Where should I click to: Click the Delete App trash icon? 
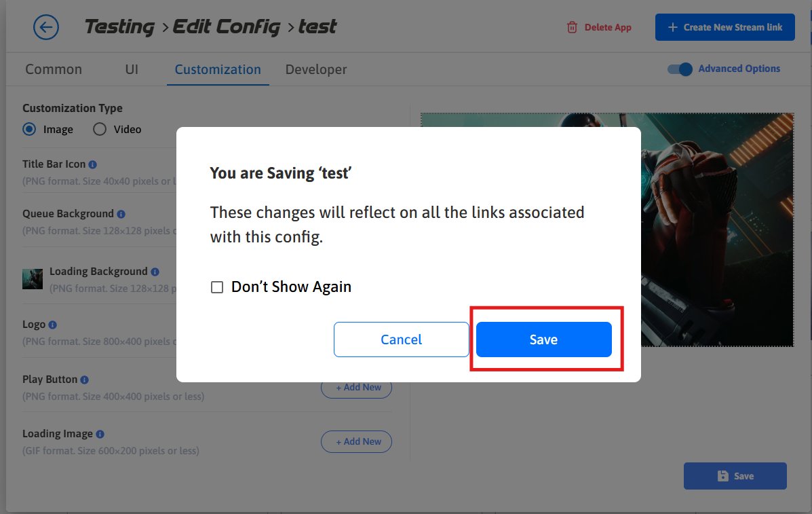(x=573, y=27)
